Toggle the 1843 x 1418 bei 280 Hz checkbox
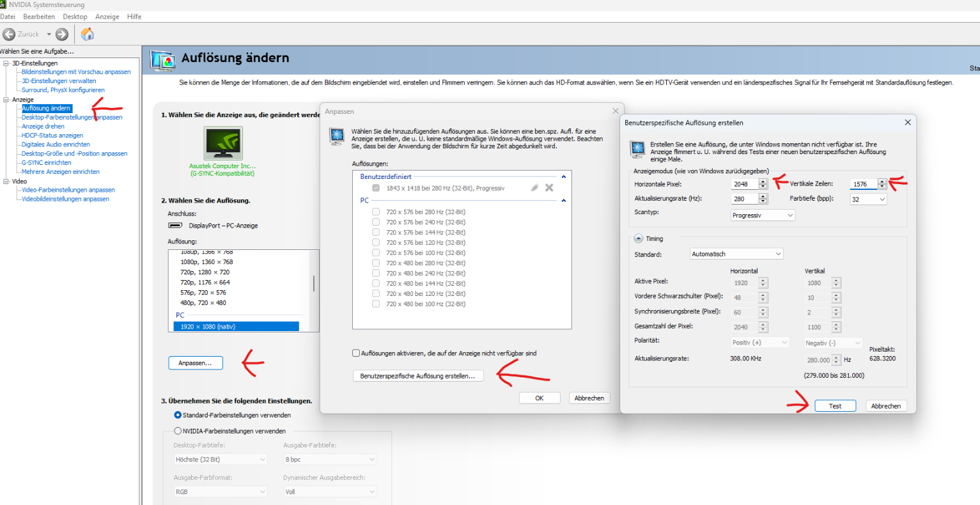 coord(376,188)
